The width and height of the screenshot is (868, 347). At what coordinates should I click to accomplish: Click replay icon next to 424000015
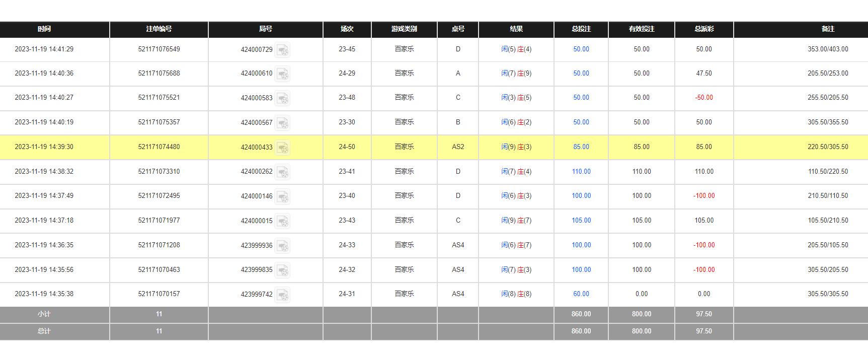click(x=283, y=221)
